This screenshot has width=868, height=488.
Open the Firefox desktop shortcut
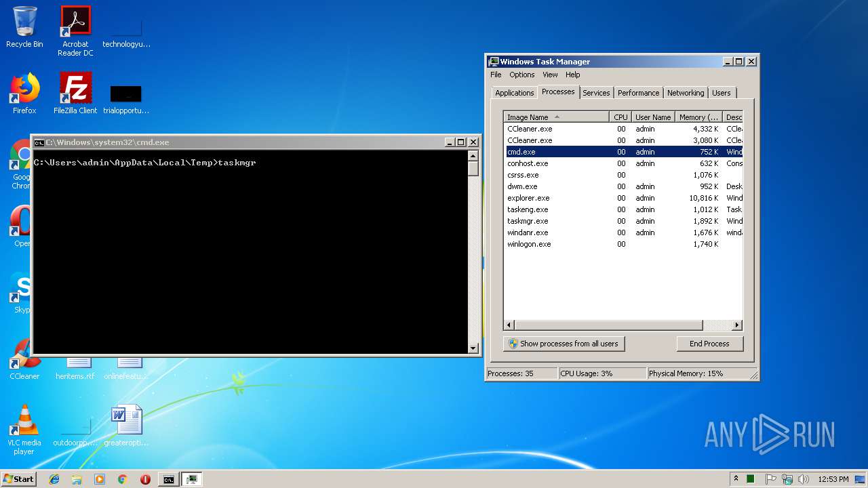tap(24, 94)
